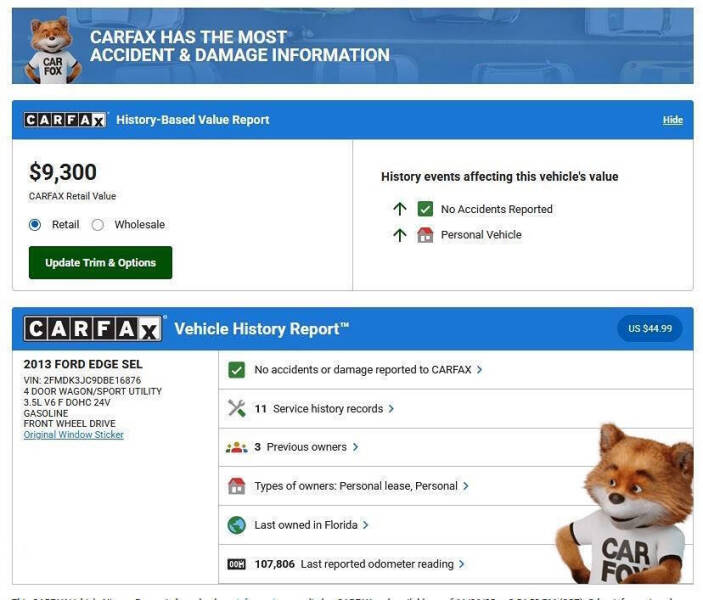
Task: Click the Update Trim & Options button
Action: tap(100, 263)
